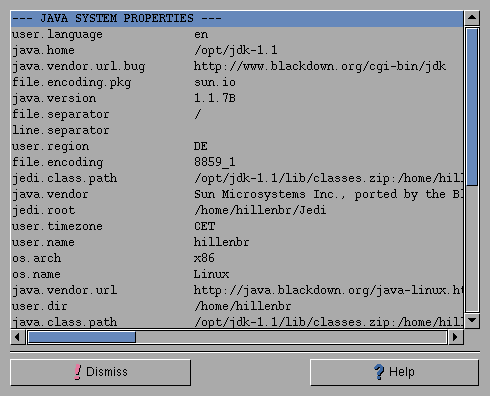Select the line.separator row
The width and height of the screenshot is (490, 396).
[x=237, y=130]
